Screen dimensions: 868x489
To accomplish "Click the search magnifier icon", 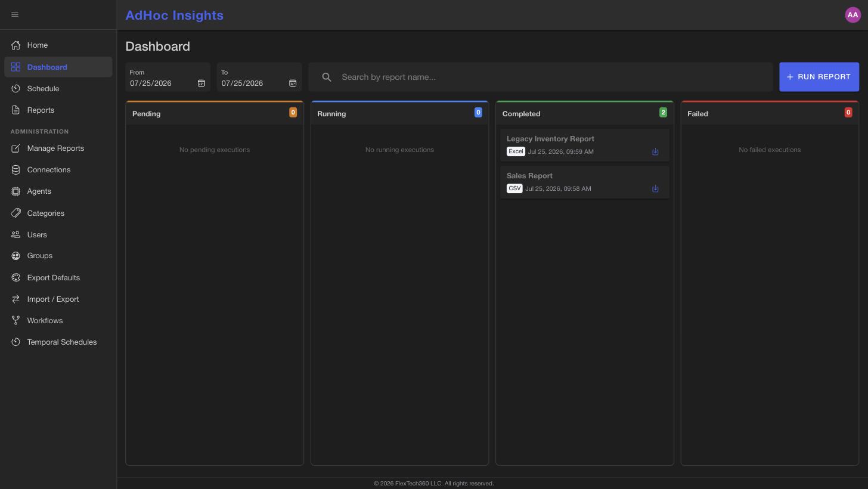I will [x=327, y=77].
